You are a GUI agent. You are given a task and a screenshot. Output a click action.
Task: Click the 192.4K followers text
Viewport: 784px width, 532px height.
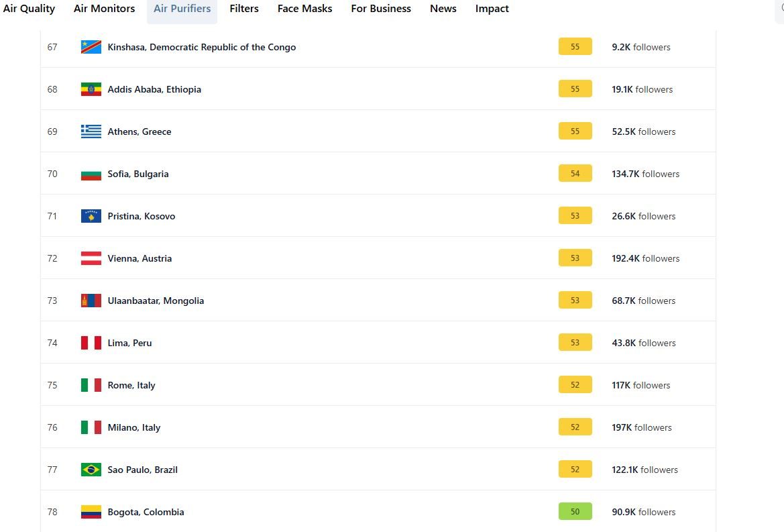(x=645, y=258)
